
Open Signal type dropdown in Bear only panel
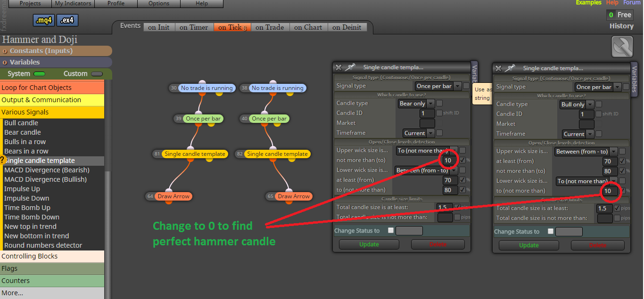click(x=438, y=86)
